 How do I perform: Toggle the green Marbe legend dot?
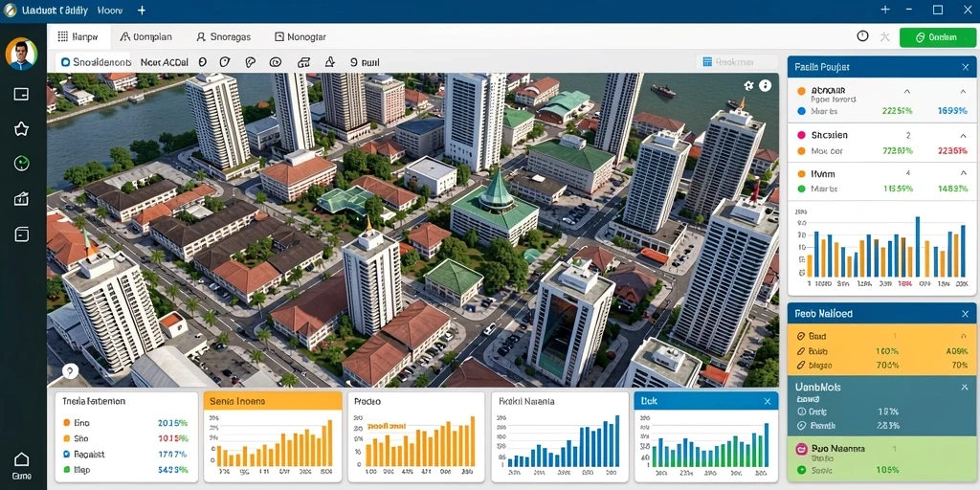point(801,189)
